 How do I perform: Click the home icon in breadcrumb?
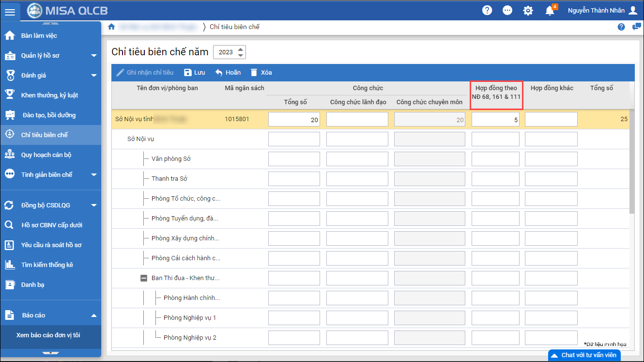point(112,27)
